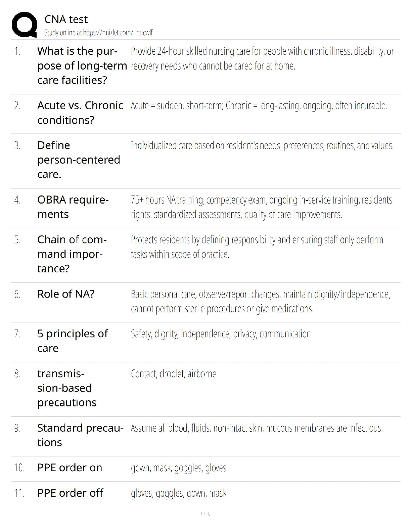The image size is (411, 532).
Task: Click the Safety, dignity, independence answer
Action: coord(221,334)
